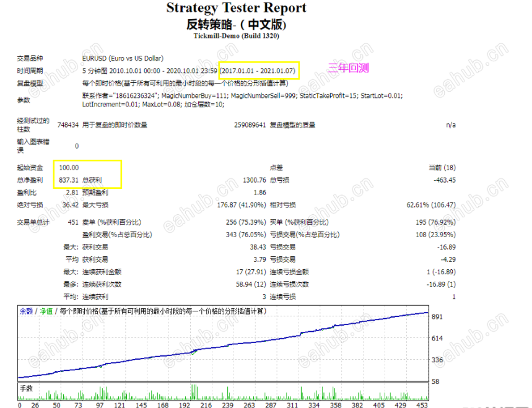Select consecutive wins value 17 (27.91)
The height and width of the screenshot is (408, 532).
pyautogui.click(x=251, y=272)
